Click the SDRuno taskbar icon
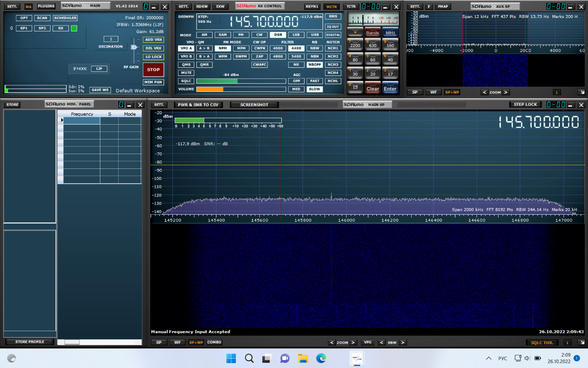 357,359
